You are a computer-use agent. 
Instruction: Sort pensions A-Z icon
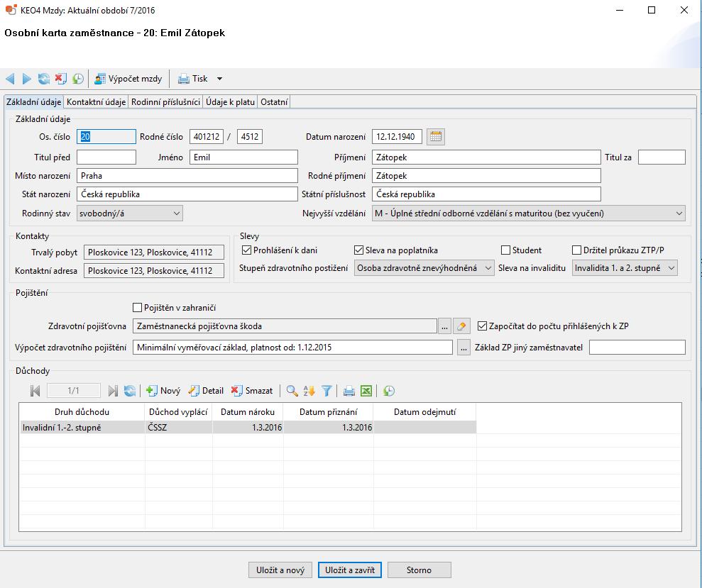309,391
